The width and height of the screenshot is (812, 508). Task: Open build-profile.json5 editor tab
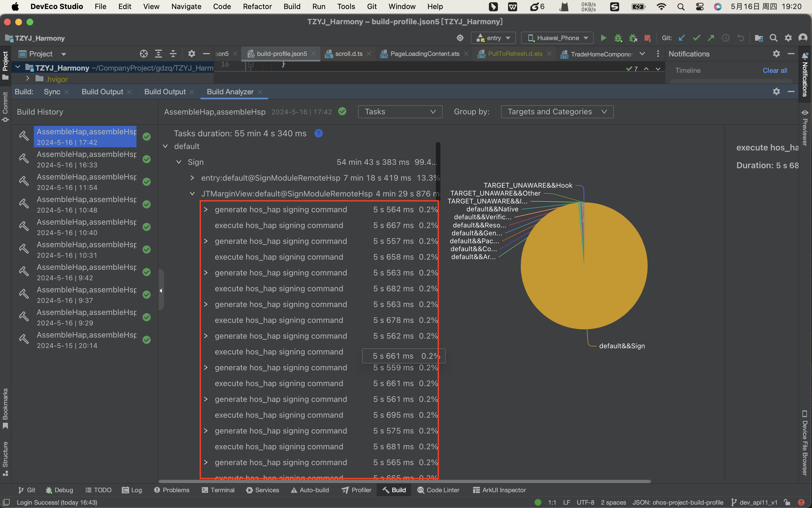tap(281, 54)
